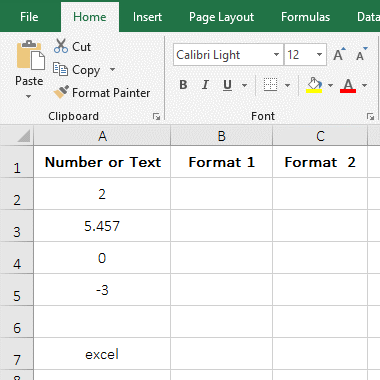
Task: Expand the Copy dropdown arrow
Action: coord(112,69)
